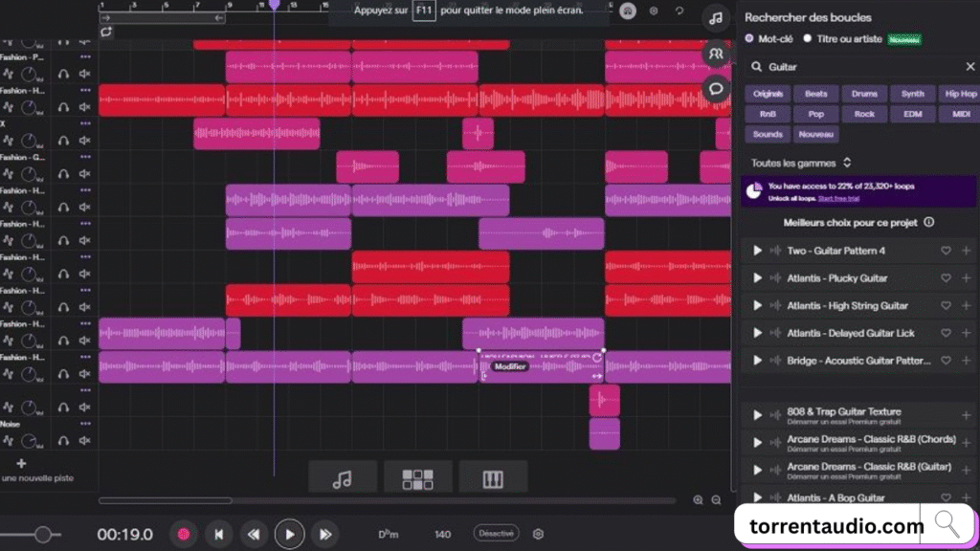Open the Noise track three-dots menu
The image size is (980, 551).
coord(85,424)
